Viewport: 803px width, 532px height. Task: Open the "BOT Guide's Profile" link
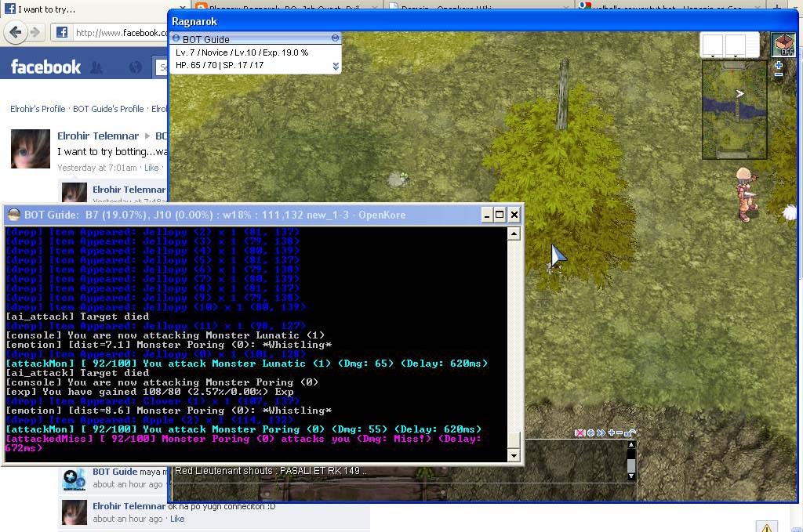pyautogui.click(x=110, y=108)
